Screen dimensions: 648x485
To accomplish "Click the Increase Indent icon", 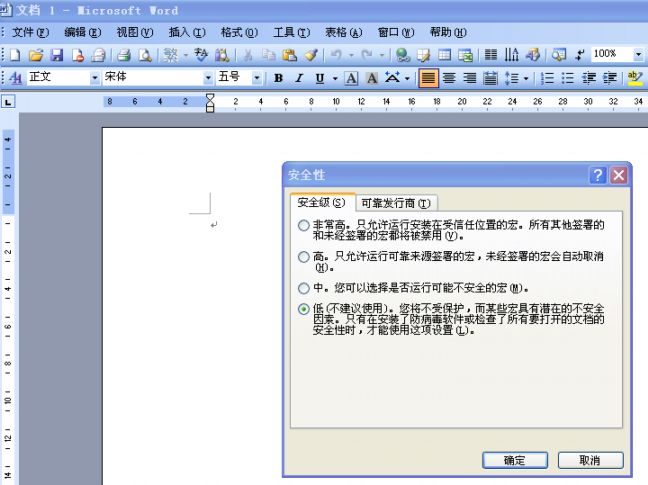I will (610, 78).
